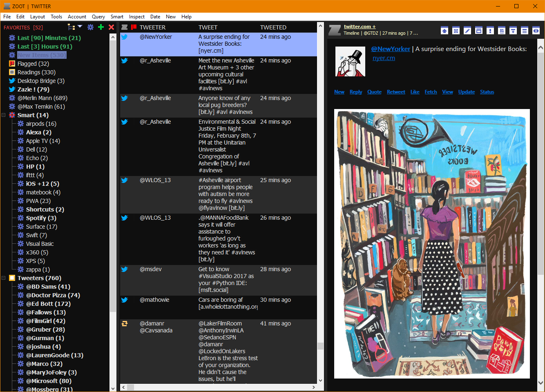Viewport: 545px width, 392px height.
Task: Open the Westsider Books illustration image
Action: pyautogui.click(x=432, y=244)
